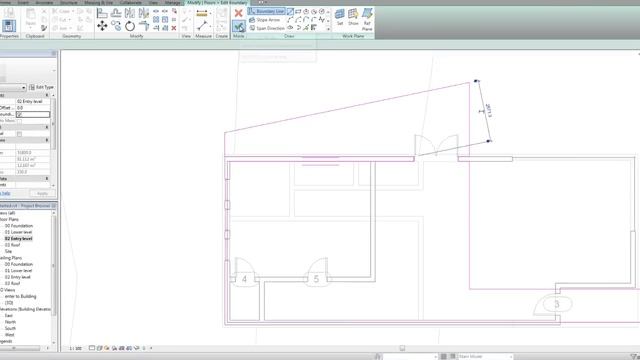Click the Match Type Properties paintbrush icon

44,28
